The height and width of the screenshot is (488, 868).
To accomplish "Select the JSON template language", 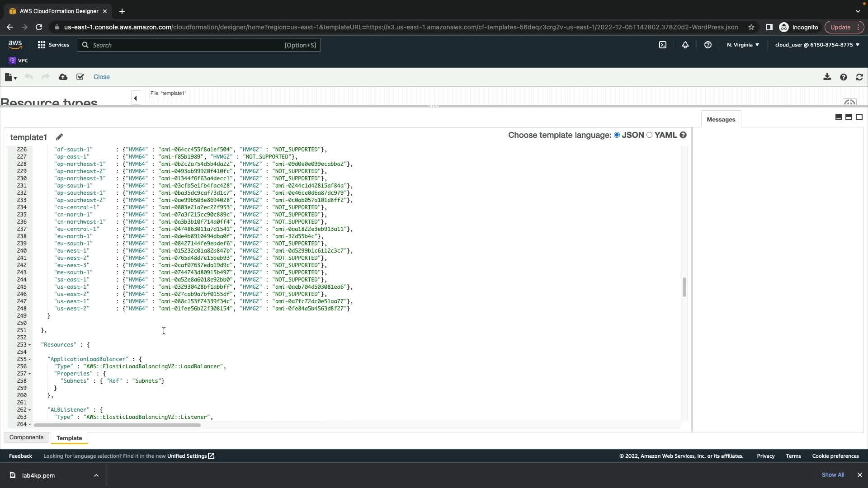I will [617, 135].
